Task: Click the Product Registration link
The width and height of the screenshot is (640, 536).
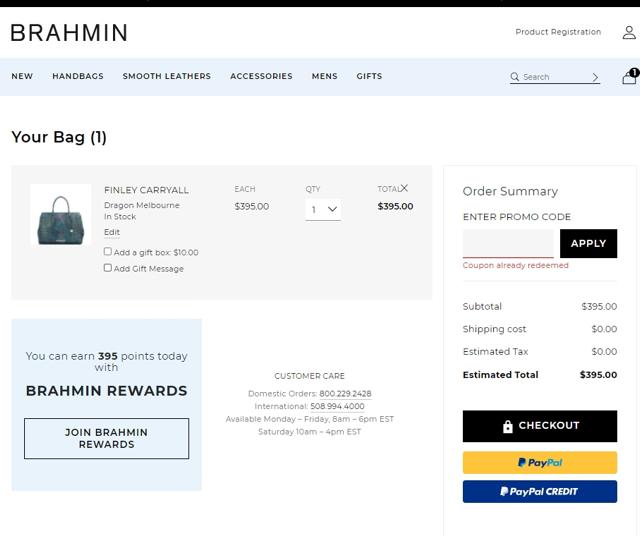Action: (558, 32)
